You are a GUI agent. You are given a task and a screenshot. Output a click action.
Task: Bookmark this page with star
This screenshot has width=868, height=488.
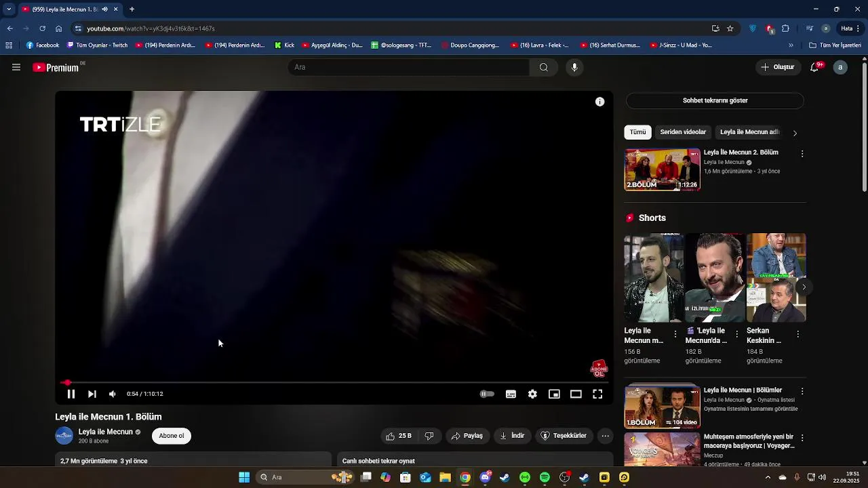click(730, 28)
